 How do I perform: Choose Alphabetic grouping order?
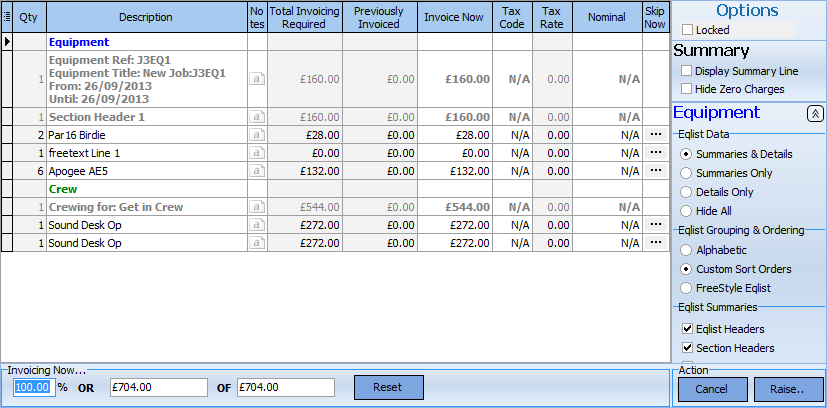(x=686, y=250)
